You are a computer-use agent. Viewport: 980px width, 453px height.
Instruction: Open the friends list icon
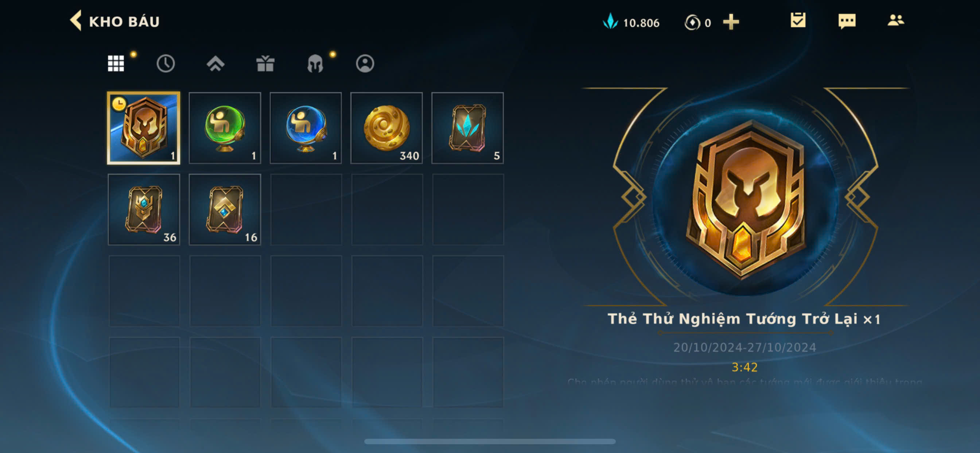coord(895,20)
